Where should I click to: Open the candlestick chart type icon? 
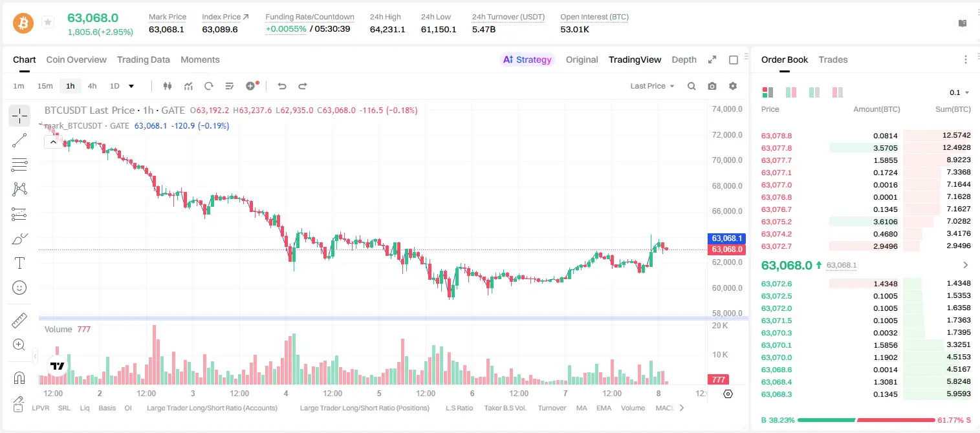(168, 86)
